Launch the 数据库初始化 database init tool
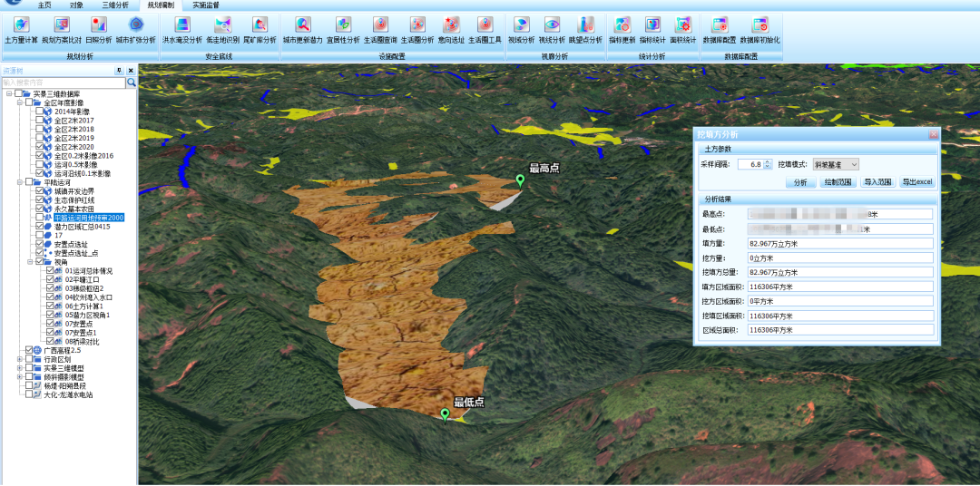The width and height of the screenshot is (980, 486). tap(760, 30)
